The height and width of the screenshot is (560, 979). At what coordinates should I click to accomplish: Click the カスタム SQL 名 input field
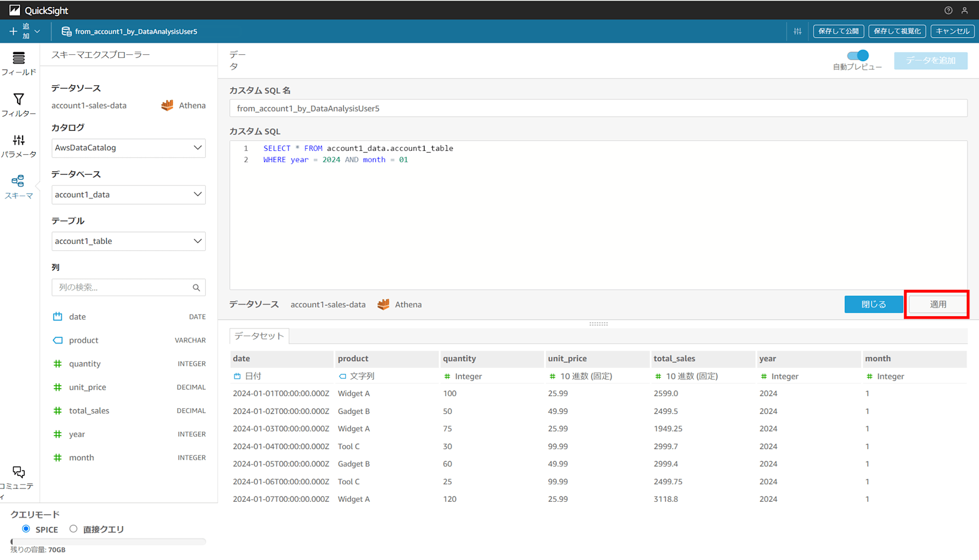(x=598, y=109)
